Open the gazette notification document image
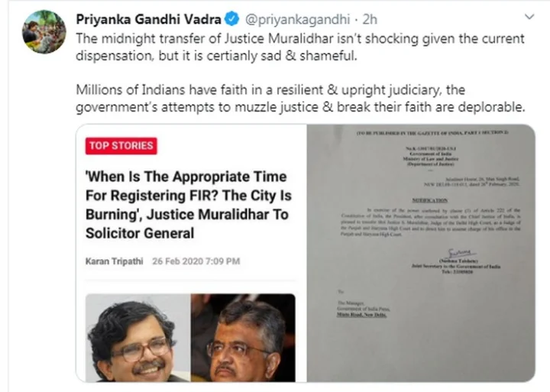Image resolution: width=550 pixels, height=392 pixels. tap(421, 253)
